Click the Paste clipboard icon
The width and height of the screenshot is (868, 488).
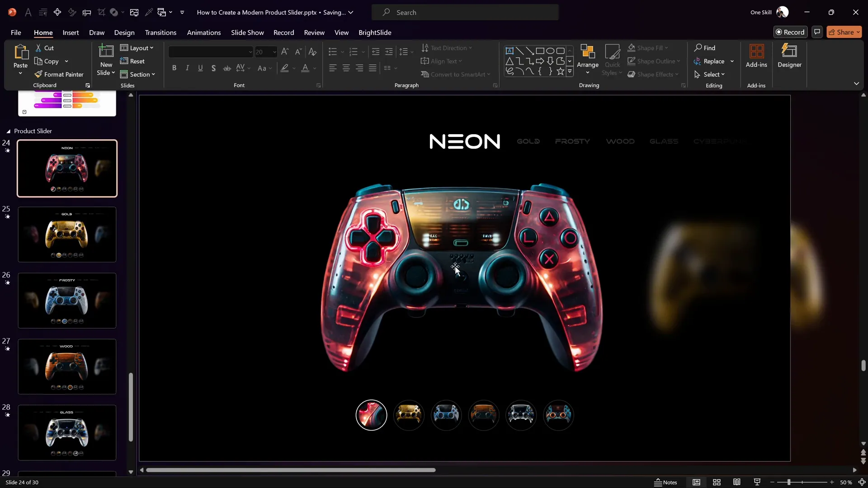[x=20, y=52]
